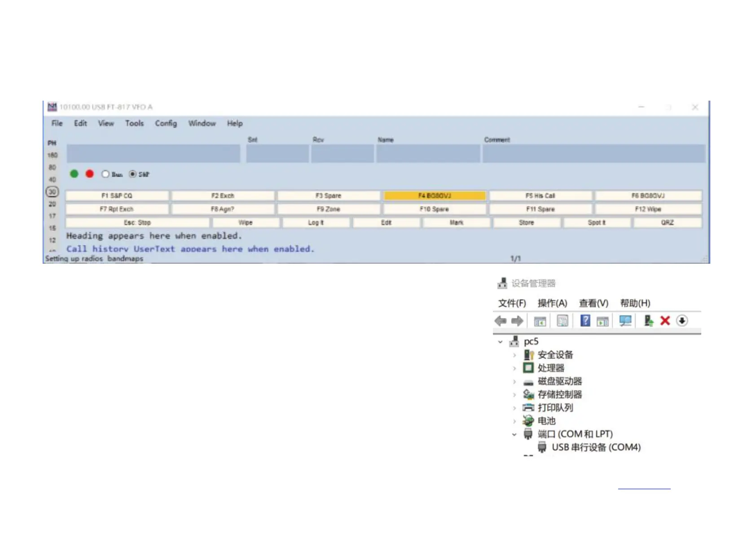Screen dimensions: 756x535
Task: Select the Run radio button
Action: (105, 174)
